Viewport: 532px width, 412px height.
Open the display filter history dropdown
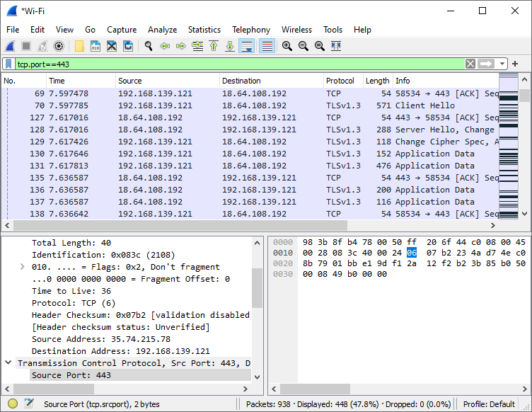(x=503, y=64)
